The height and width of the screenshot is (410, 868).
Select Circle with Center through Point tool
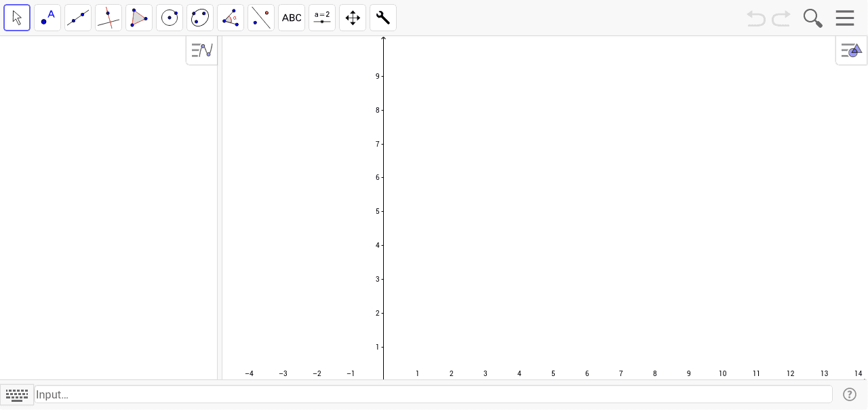click(170, 18)
